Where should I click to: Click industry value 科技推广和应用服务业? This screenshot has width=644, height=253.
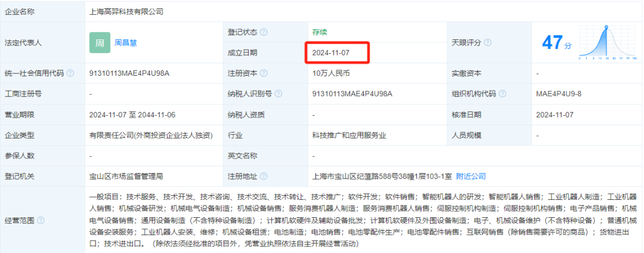349,135
